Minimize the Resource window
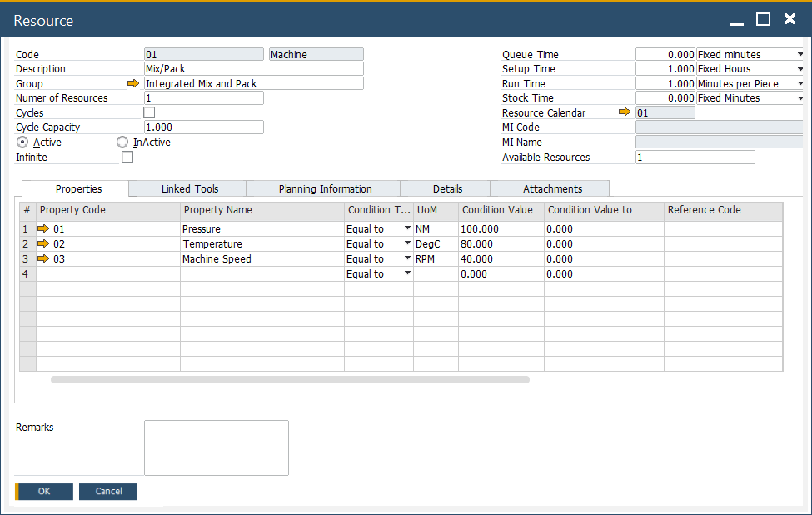This screenshot has width=812, height=515. (x=736, y=20)
